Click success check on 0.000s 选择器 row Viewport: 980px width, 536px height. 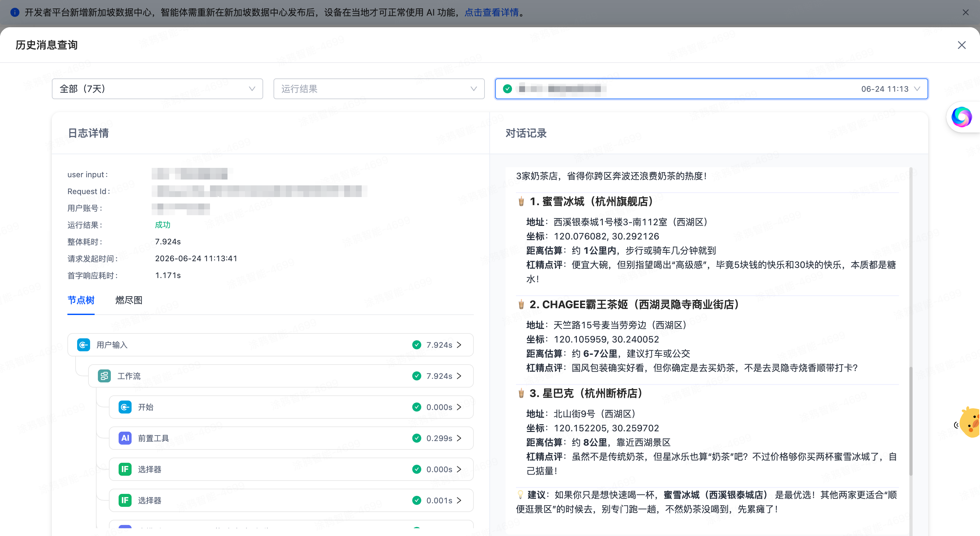[416, 469]
